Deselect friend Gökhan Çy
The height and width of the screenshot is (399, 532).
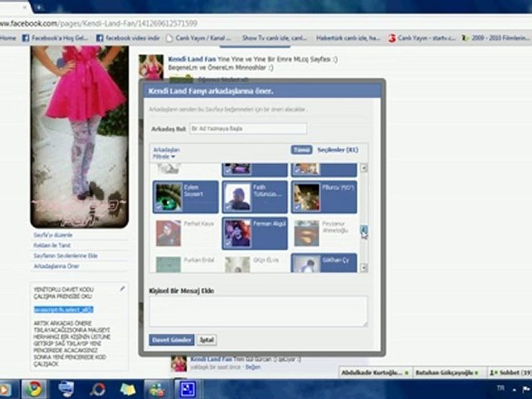[x=324, y=263]
